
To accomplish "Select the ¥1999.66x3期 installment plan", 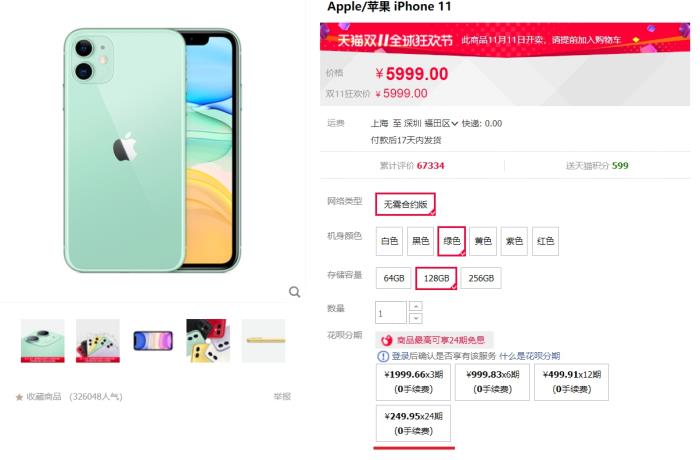I will [413, 382].
